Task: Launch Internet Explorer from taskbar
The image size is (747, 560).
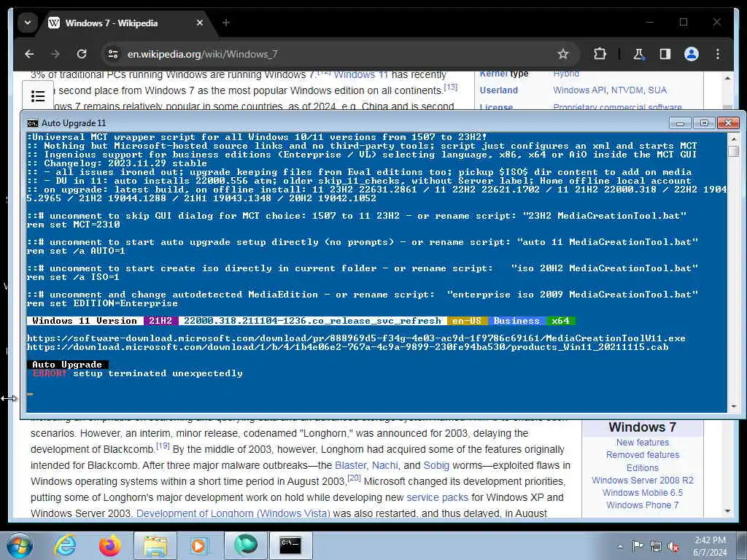Action: [x=64, y=545]
